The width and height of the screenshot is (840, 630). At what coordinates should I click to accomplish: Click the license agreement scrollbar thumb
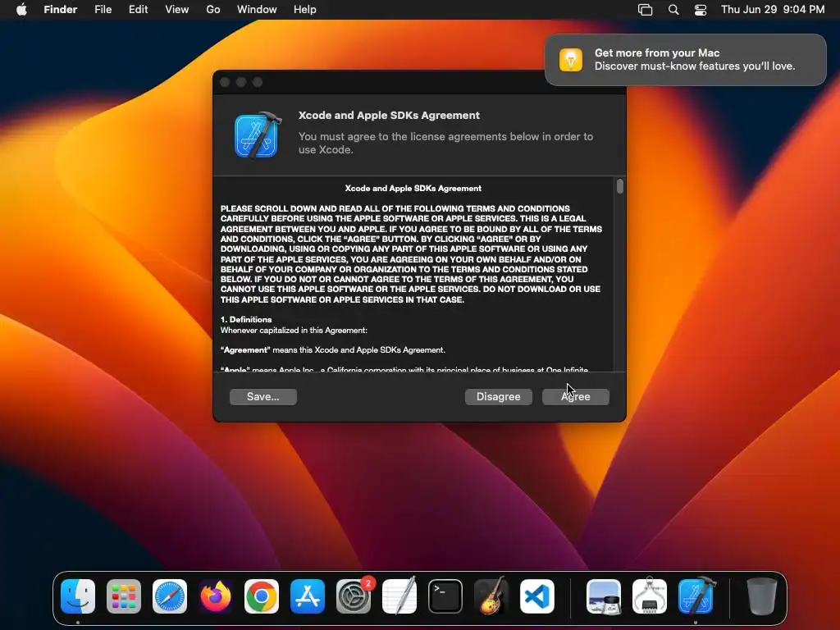(x=620, y=186)
